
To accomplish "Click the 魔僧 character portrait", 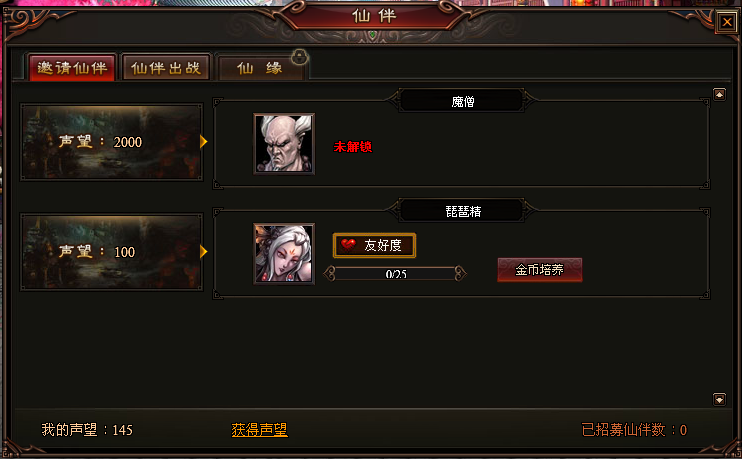I will (284, 144).
